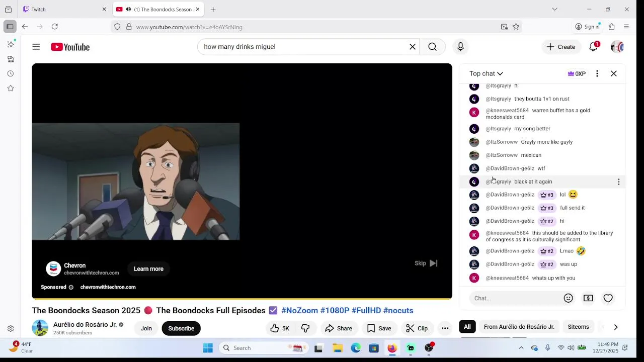Open Microsoft Edge from taskbar
Image resolution: width=644 pixels, height=362 pixels.
click(356, 348)
